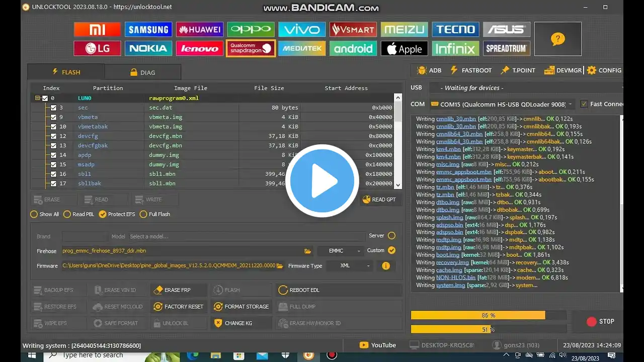Open the XML Firmware Type dropdown
The image size is (644, 362).
pos(349,265)
